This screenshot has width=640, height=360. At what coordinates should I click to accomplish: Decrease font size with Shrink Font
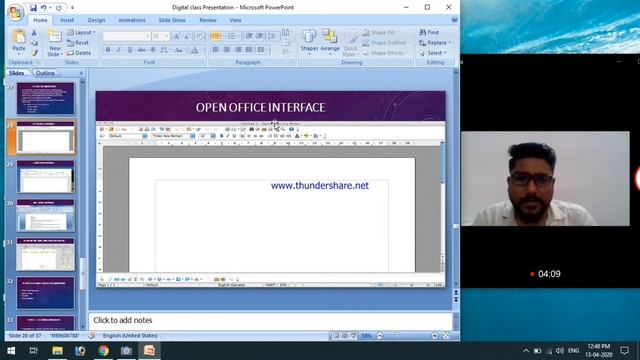(x=187, y=36)
